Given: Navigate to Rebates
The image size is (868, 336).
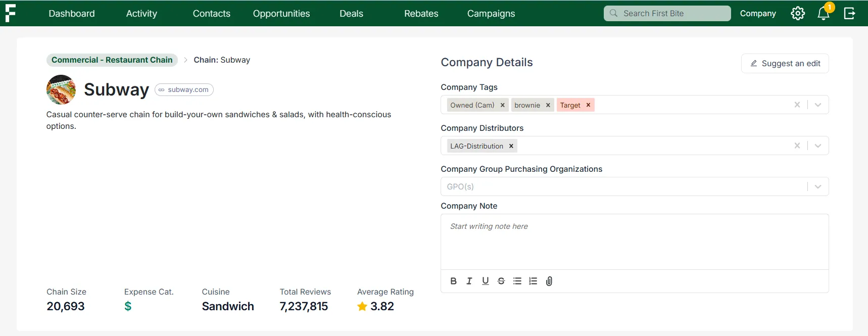Looking at the screenshot, I should [421, 14].
